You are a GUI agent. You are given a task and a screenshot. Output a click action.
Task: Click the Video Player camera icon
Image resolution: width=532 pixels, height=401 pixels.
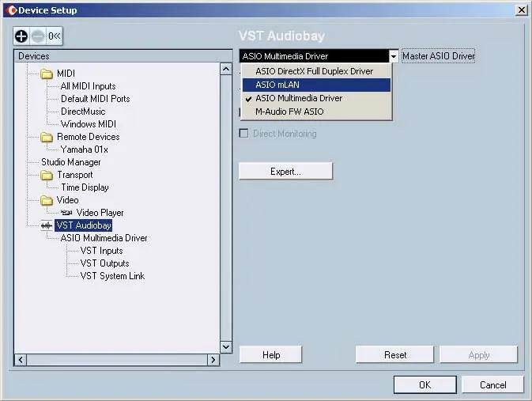click(66, 213)
